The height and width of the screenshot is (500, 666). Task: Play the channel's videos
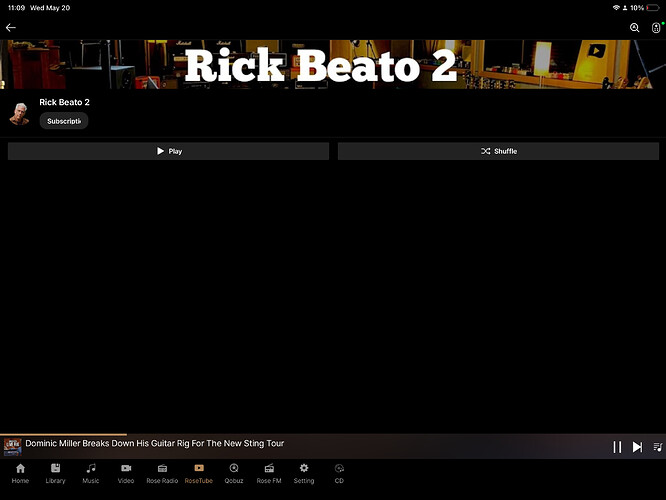point(168,151)
